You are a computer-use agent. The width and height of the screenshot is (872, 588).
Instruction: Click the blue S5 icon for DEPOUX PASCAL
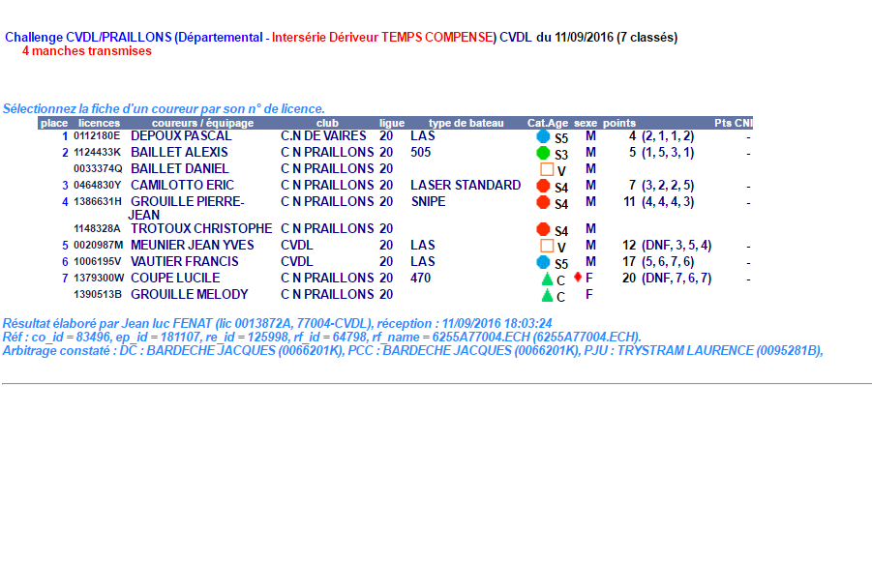[x=543, y=136]
